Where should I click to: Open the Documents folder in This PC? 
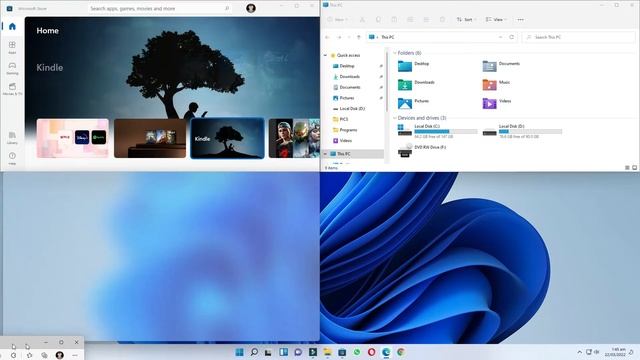[x=501, y=66]
